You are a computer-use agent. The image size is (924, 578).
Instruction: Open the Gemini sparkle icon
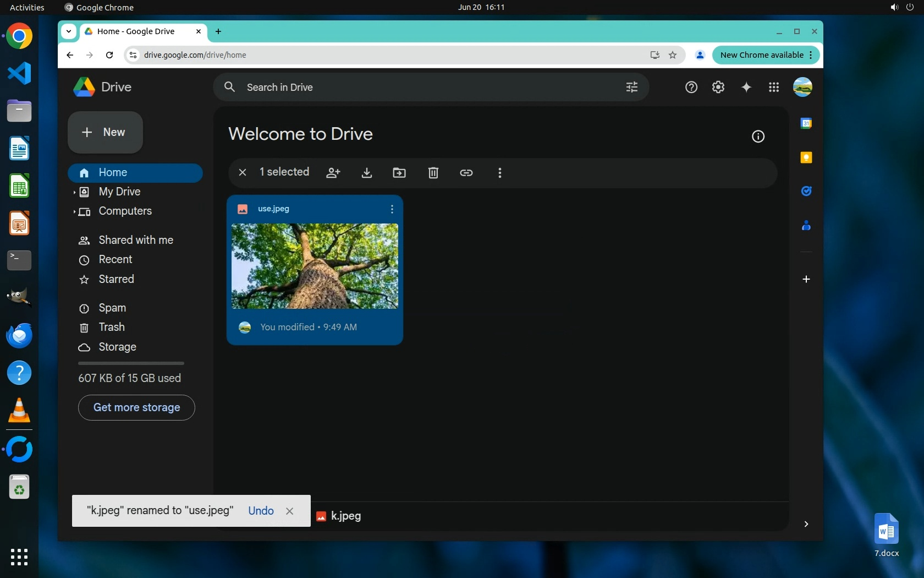pyautogui.click(x=746, y=87)
